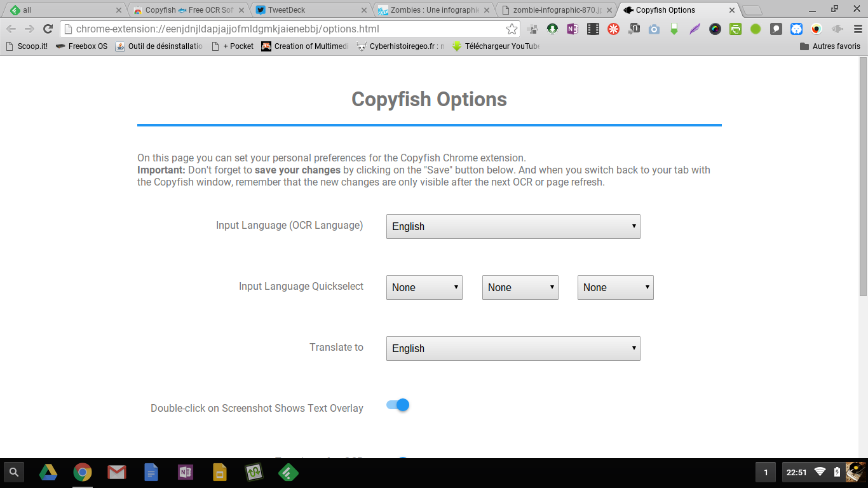Open the Translate to dropdown
This screenshot has height=488, width=868.
pyautogui.click(x=513, y=348)
